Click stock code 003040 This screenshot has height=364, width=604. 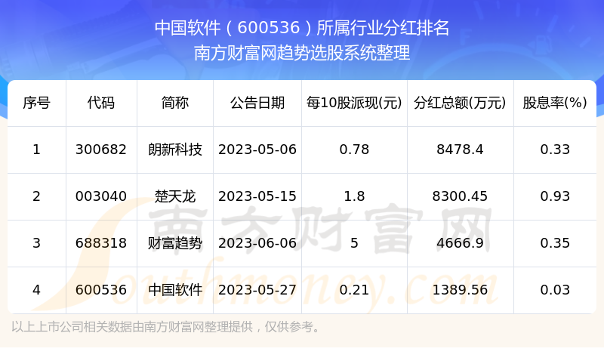point(101,196)
